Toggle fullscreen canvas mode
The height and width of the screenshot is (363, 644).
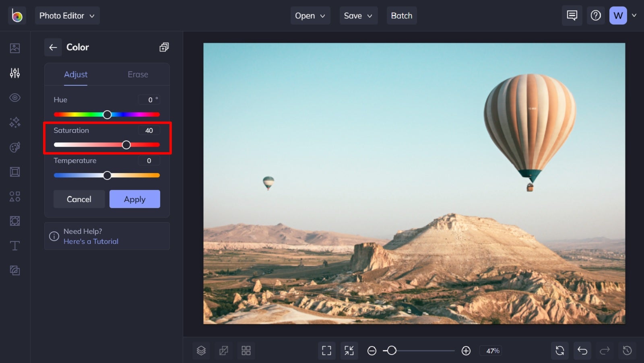(x=326, y=351)
